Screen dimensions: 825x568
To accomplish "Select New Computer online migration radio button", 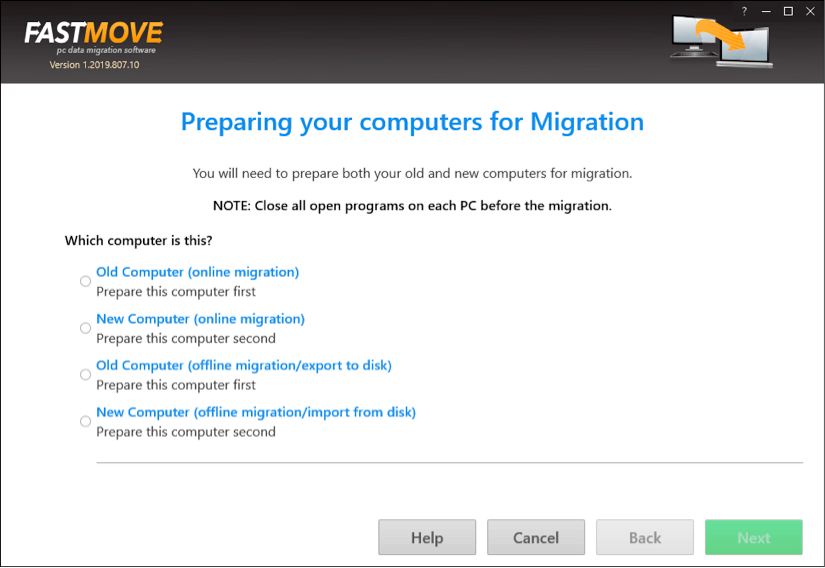I will pos(85,328).
